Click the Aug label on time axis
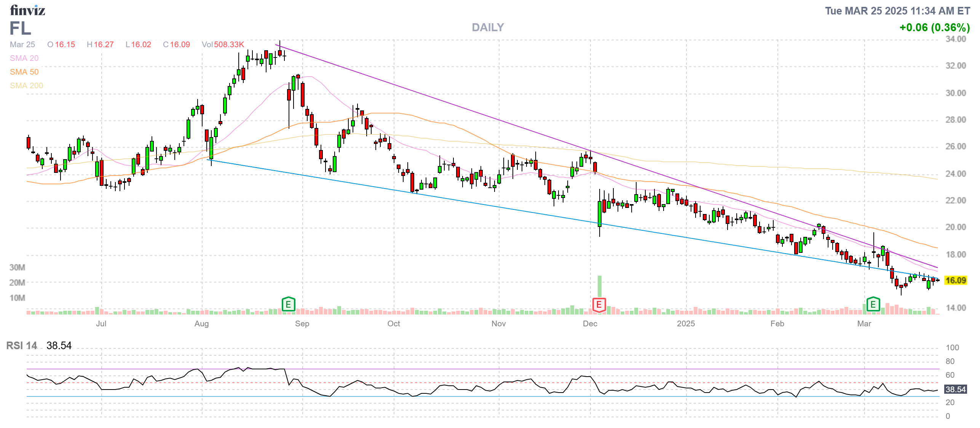This screenshot has height=428, width=980. tap(201, 324)
